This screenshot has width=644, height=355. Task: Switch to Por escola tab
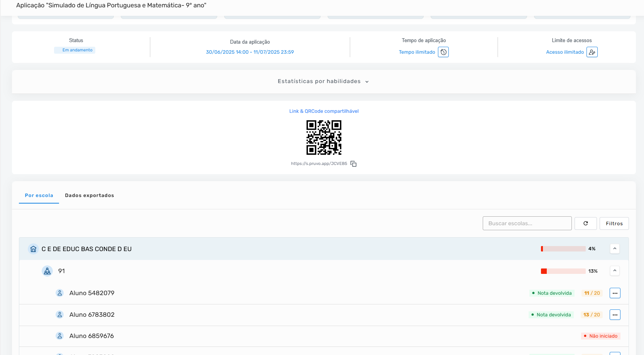[x=39, y=195]
